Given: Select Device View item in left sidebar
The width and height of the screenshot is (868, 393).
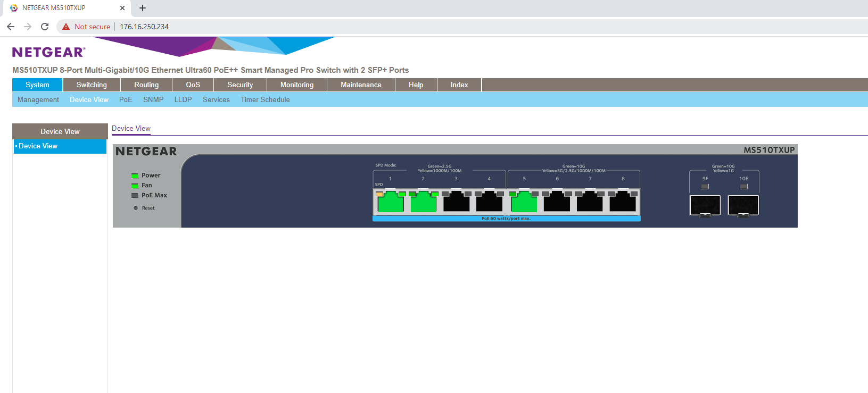Looking at the screenshot, I should (60, 146).
